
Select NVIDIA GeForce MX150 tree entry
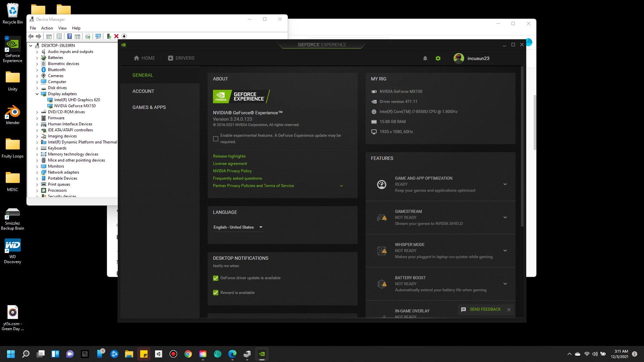75,106
